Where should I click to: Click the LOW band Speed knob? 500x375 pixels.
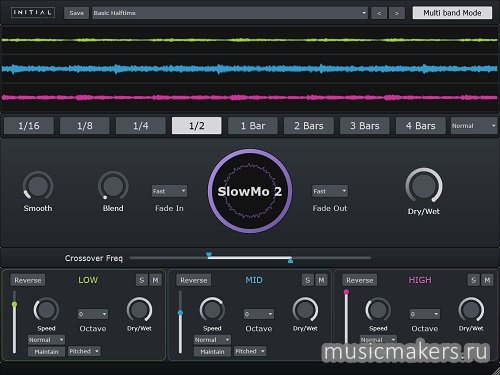(46, 310)
